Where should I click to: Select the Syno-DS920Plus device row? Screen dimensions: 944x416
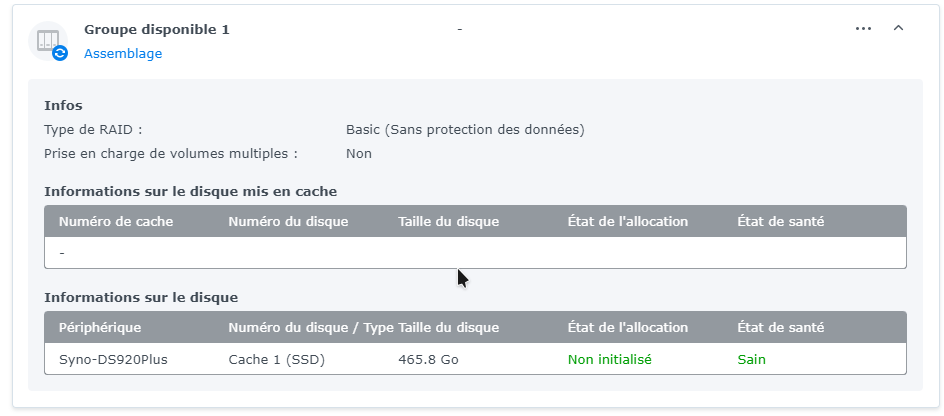pyautogui.click(x=113, y=359)
